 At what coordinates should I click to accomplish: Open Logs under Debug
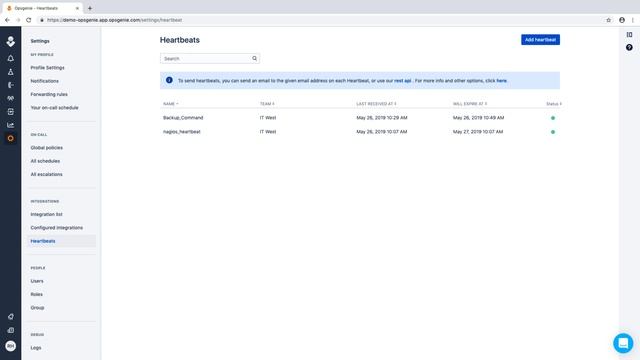tap(36, 348)
